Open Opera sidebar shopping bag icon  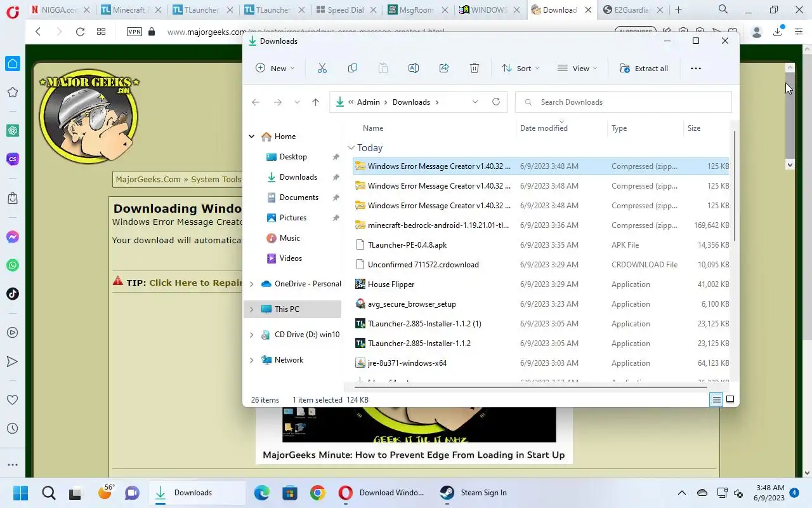click(x=13, y=198)
